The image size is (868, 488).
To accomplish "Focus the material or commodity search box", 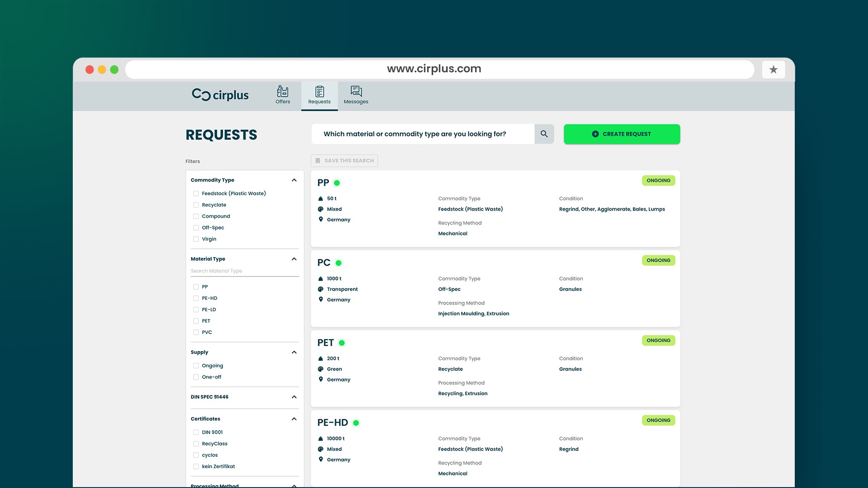I will point(423,134).
